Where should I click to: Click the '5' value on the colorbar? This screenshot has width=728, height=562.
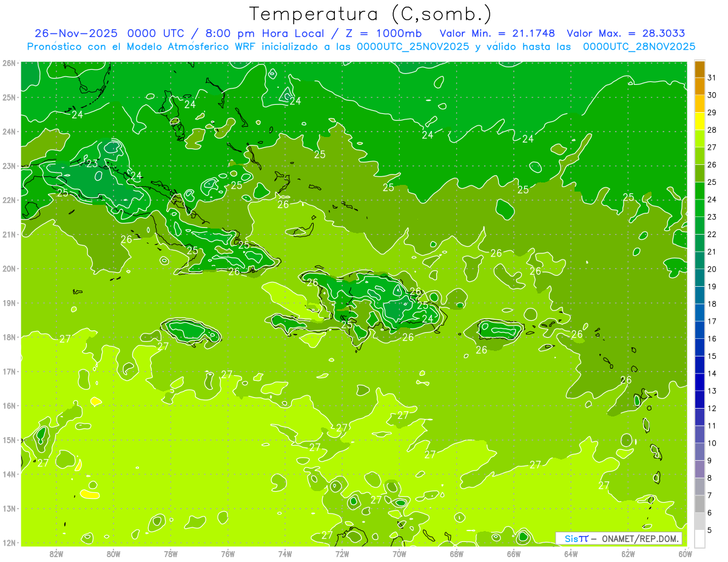pyautogui.click(x=710, y=530)
